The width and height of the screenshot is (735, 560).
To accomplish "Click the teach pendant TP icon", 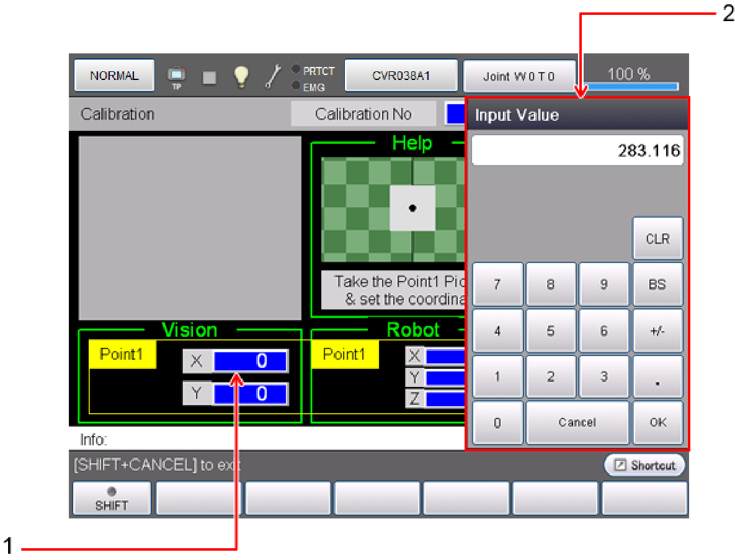I will [176, 76].
